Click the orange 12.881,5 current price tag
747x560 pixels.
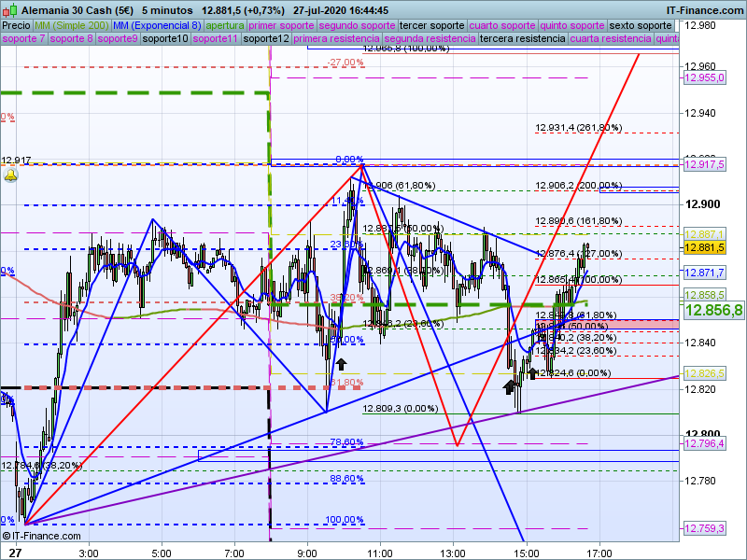(x=705, y=247)
